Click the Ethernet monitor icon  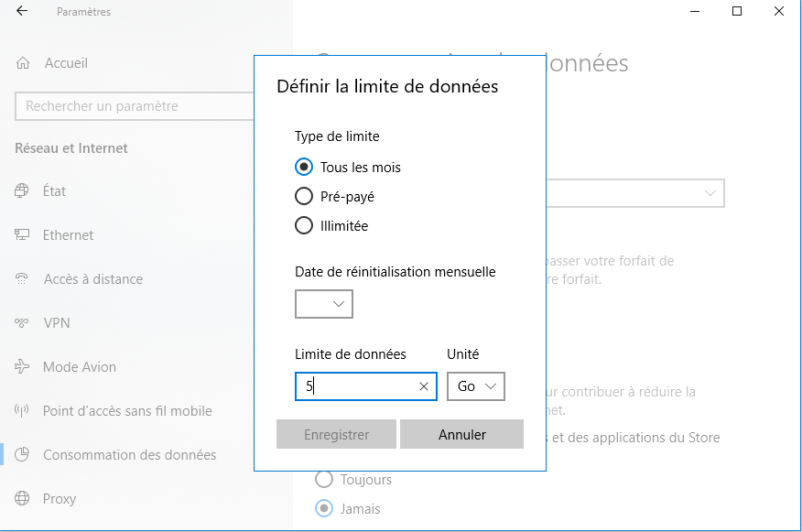23,235
